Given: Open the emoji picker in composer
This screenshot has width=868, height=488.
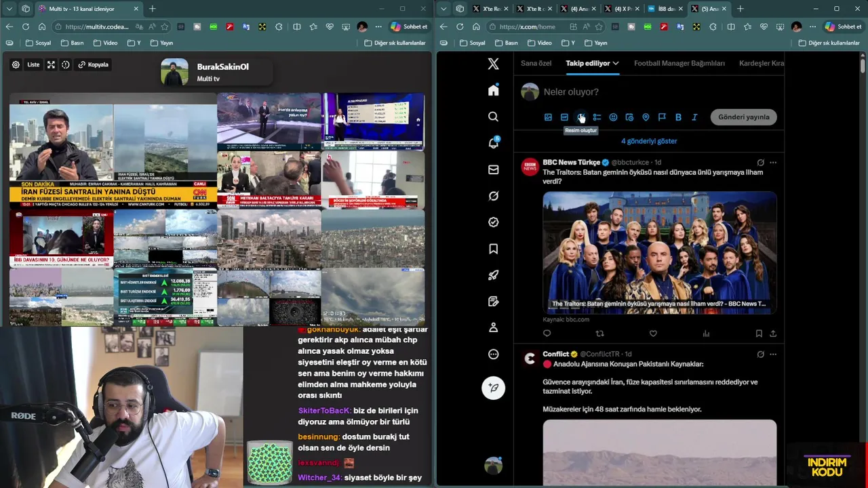Looking at the screenshot, I should coord(613,117).
